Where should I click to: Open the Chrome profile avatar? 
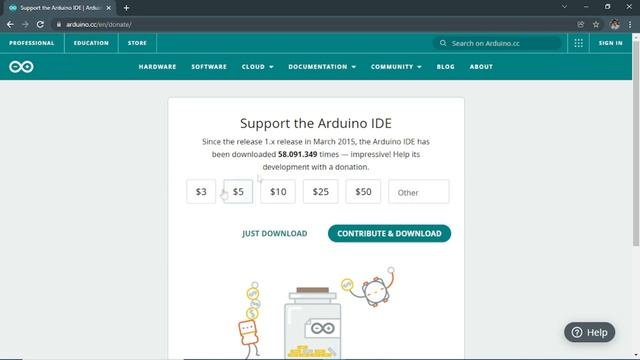pos(615,24)
